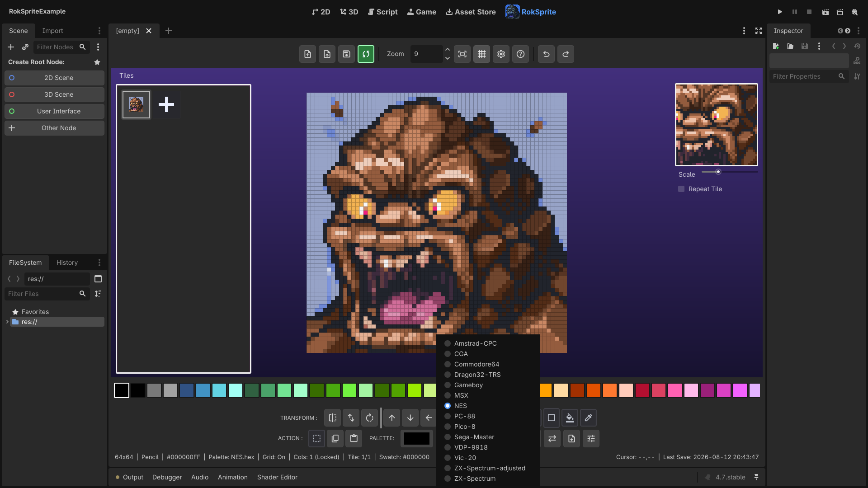Open the Inspector resource extra options menu
The height and width of the screenshot is (488, 868).
(x=819, y=46)
